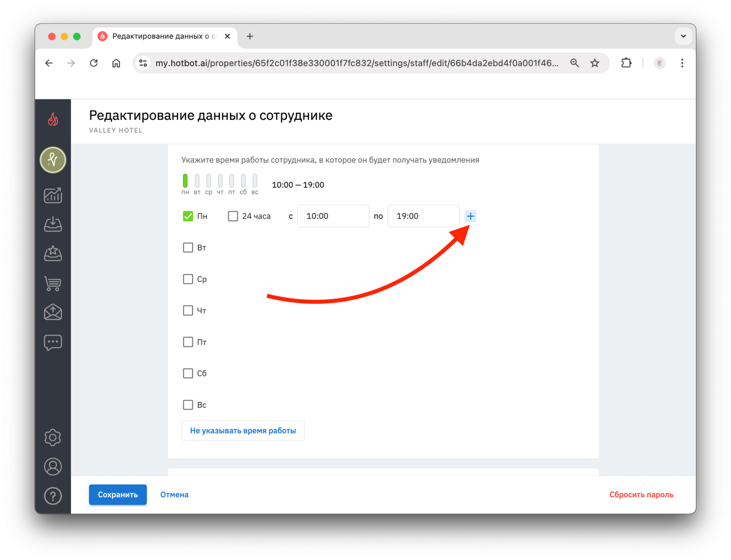
Task: Open a new browser tab
Action: click(250, 36)
